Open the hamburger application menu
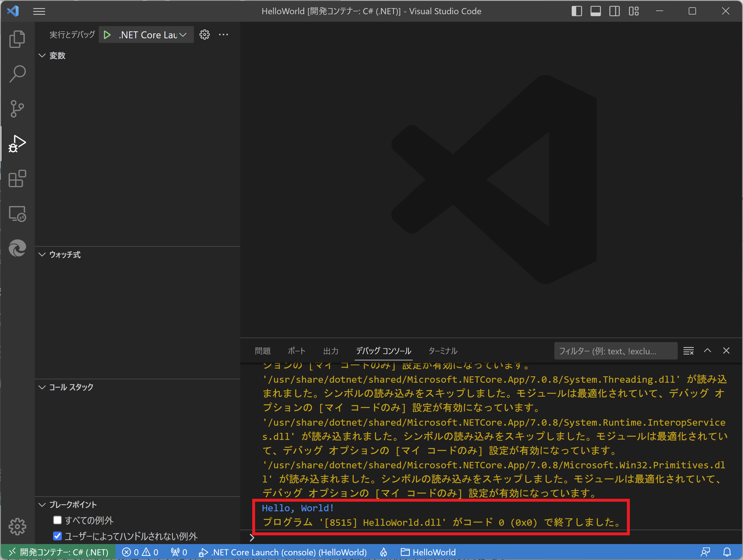The image size is (743, 560). pyautogui.click(x=39, y=11)
